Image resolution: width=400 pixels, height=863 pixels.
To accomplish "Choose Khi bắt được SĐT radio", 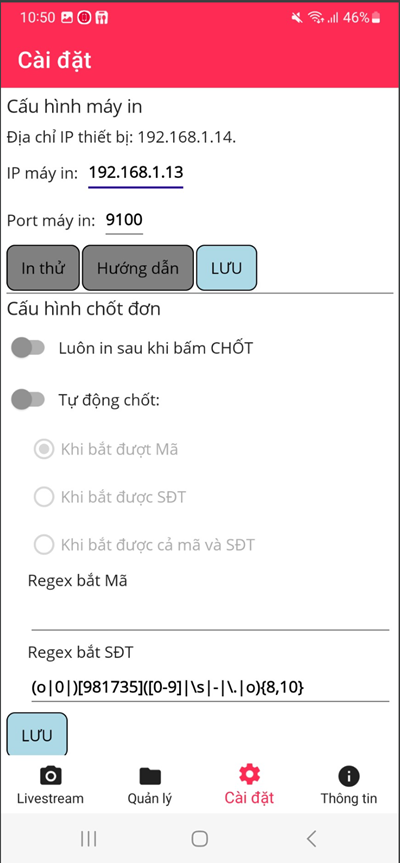I will [44, 497].
